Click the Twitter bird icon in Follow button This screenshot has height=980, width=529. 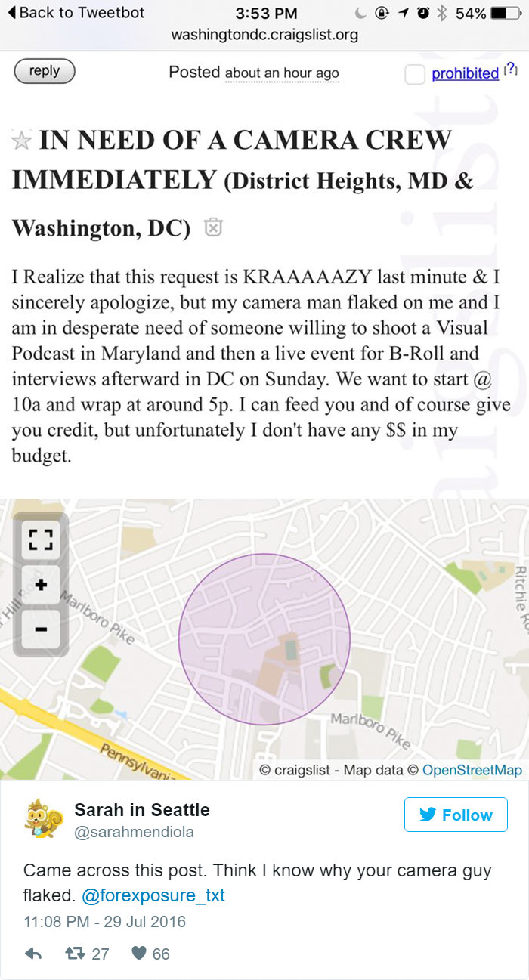429,815
